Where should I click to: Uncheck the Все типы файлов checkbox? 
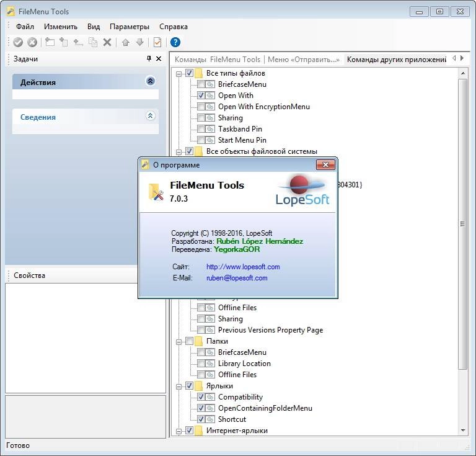189,73
